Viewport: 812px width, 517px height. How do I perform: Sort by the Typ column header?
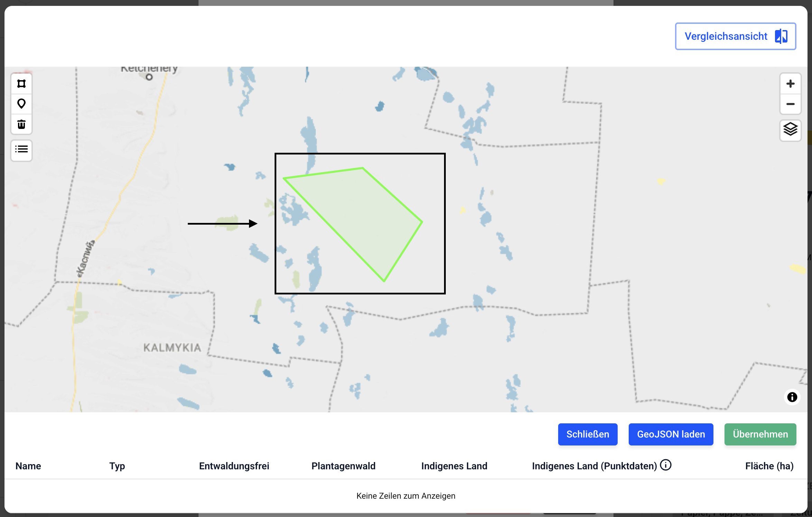pos(117,466)
